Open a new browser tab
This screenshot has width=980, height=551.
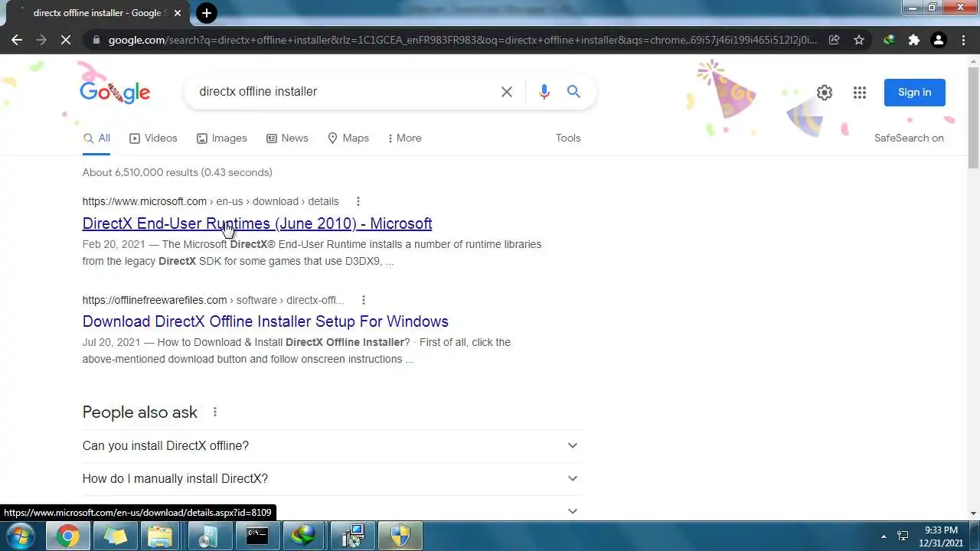click(x=206, y=13)
